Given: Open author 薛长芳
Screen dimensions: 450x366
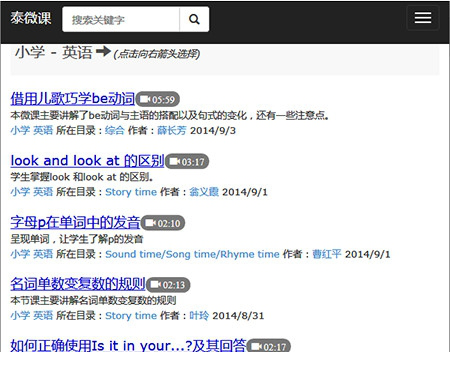Looking at the screenshot, I should point(172,130).
